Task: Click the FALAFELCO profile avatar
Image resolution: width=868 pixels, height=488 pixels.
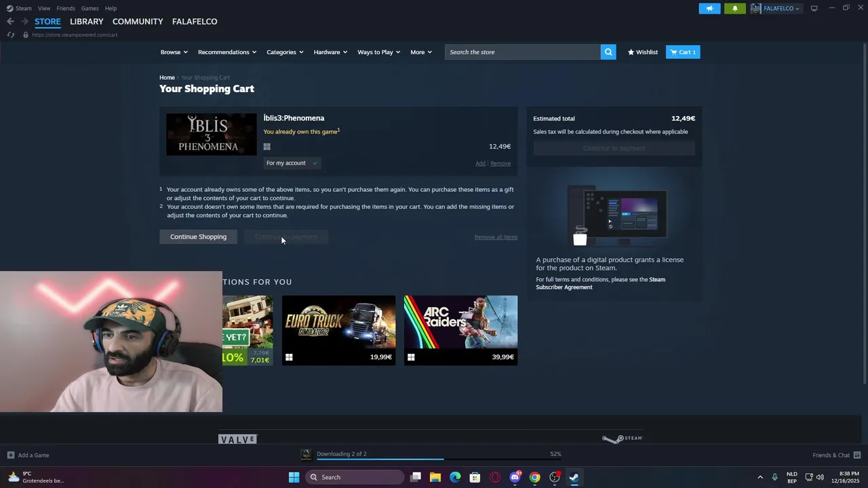Action: pyautogui.click(x=756, y=8)
